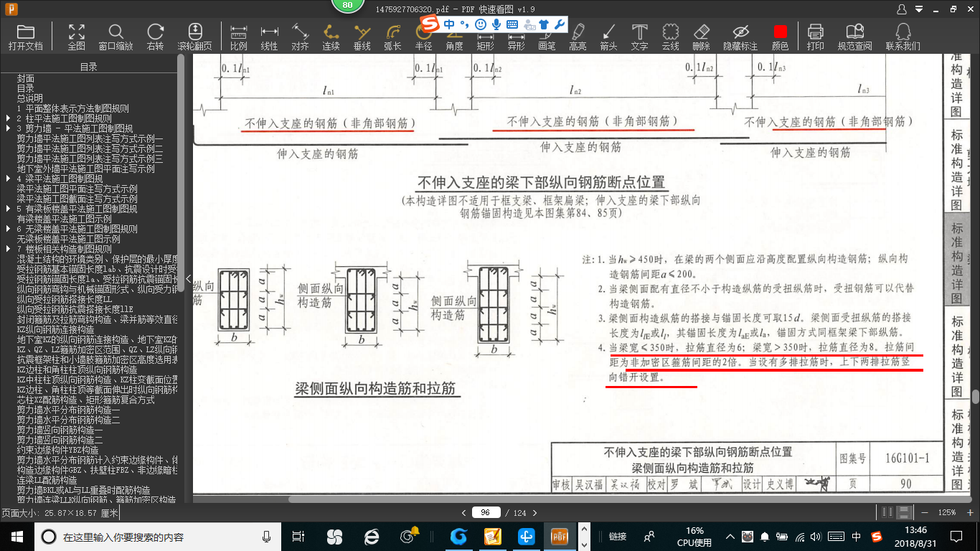This screenshot has height=551, width=980.
Task: Select the 删除 eraser tool
Action: point(702,37)
